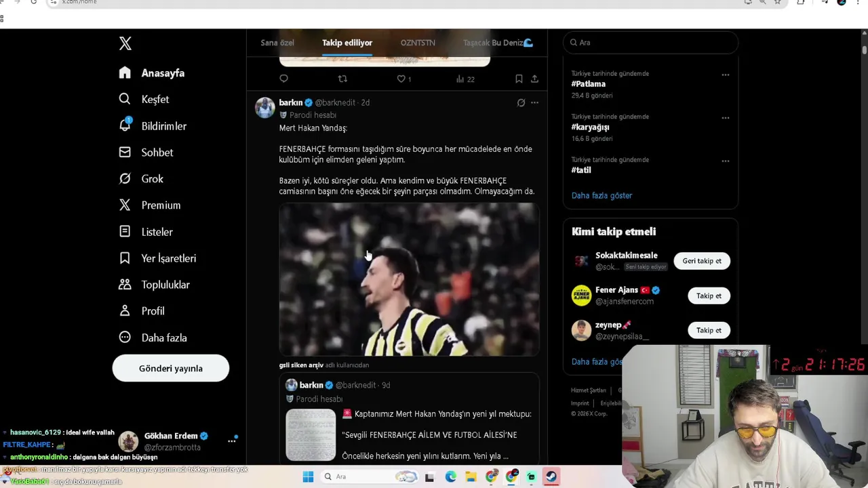Open Hizmet Şartları footer link
868x488 pixels.
tap(589, 390)
